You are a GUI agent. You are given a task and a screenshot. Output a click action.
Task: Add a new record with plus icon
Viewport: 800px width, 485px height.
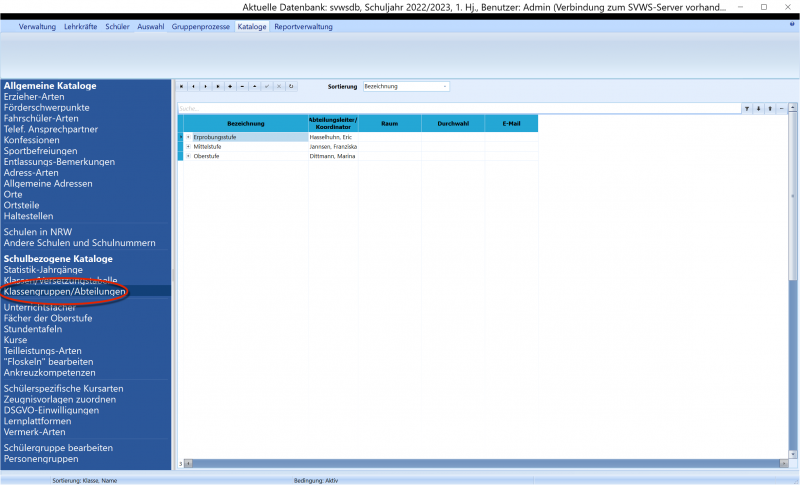point(230,87)
